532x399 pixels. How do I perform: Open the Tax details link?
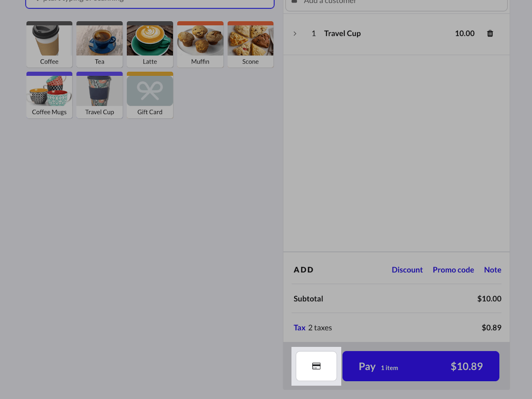299,327
